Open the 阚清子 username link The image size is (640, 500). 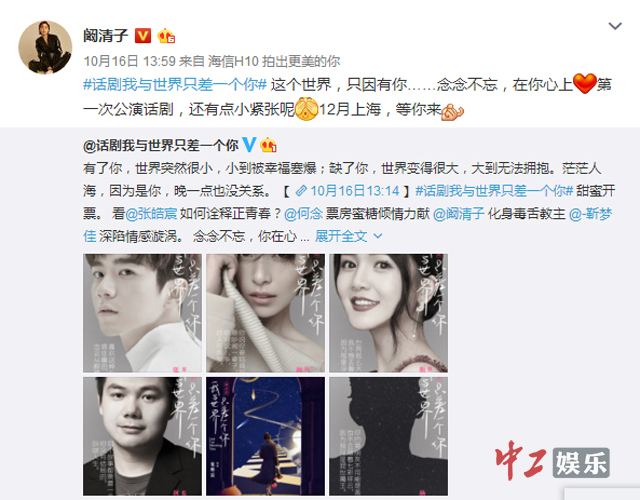[106, 36]
